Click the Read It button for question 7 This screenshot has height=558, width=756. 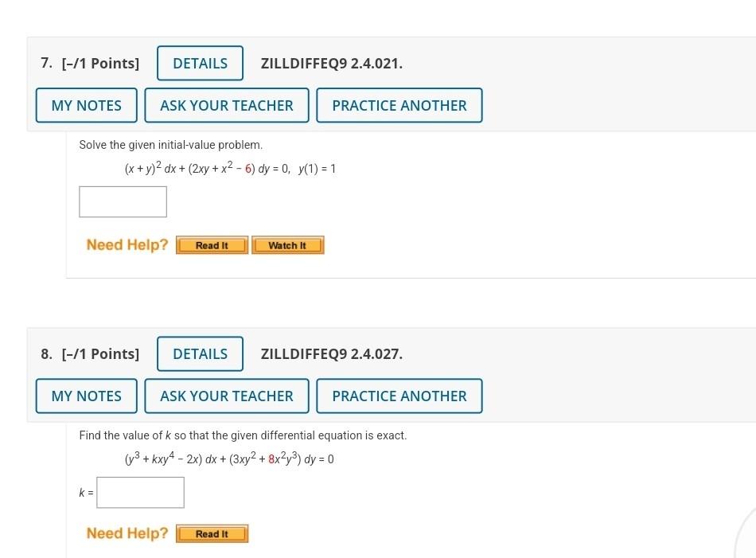(x=211, y=245)
